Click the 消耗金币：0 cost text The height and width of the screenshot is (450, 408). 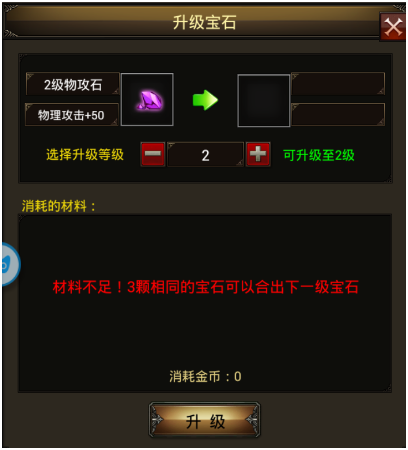point(205,377)
